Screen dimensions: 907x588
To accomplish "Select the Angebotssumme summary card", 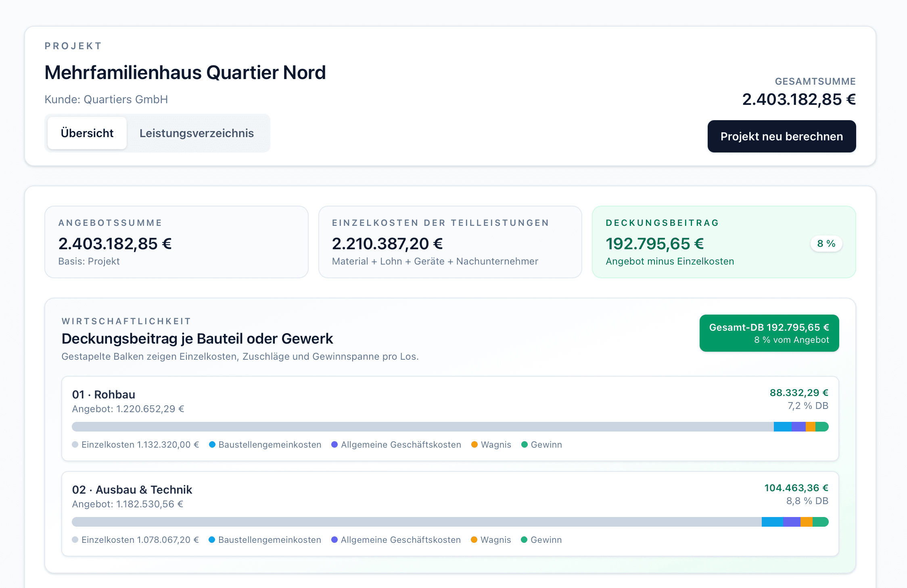I will [176, 242].
